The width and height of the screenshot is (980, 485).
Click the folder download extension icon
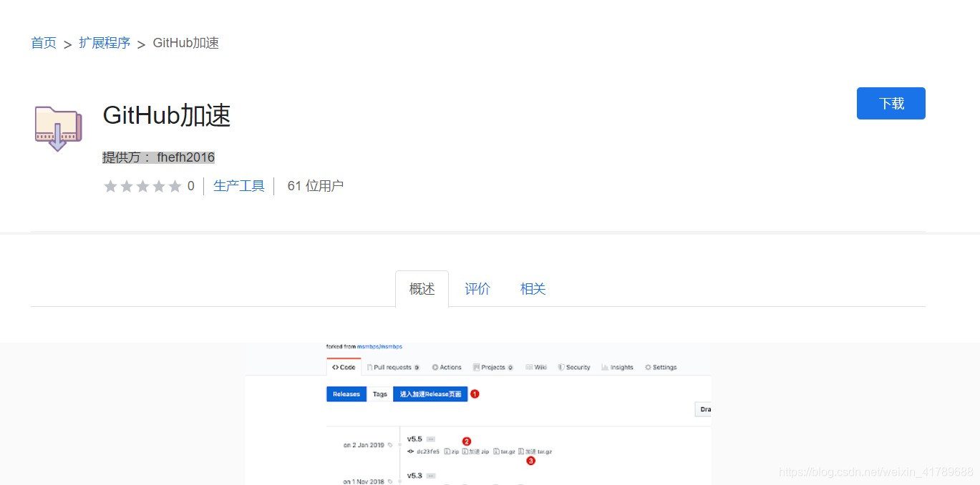click(x=58, y=128)
